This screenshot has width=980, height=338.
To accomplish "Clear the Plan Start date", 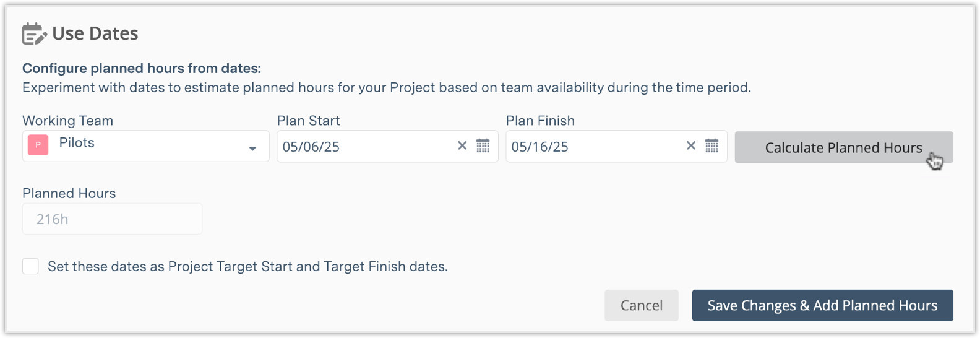I will point(462,146).
